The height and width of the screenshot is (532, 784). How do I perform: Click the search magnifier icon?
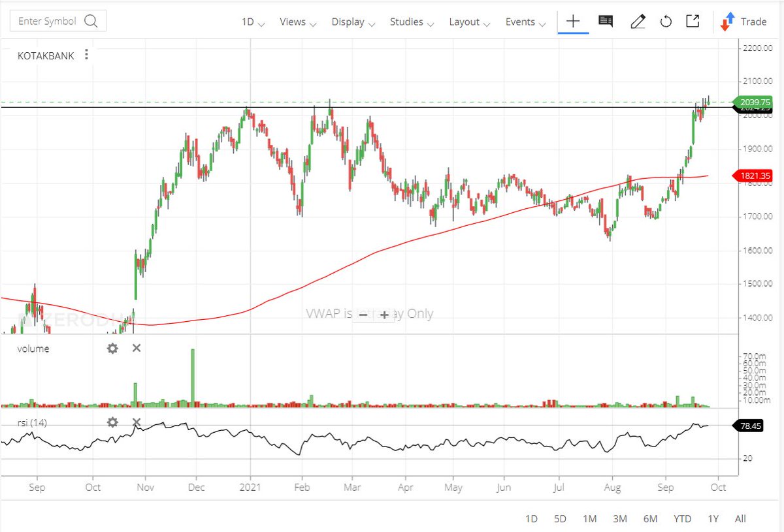(x=91, y=21)
